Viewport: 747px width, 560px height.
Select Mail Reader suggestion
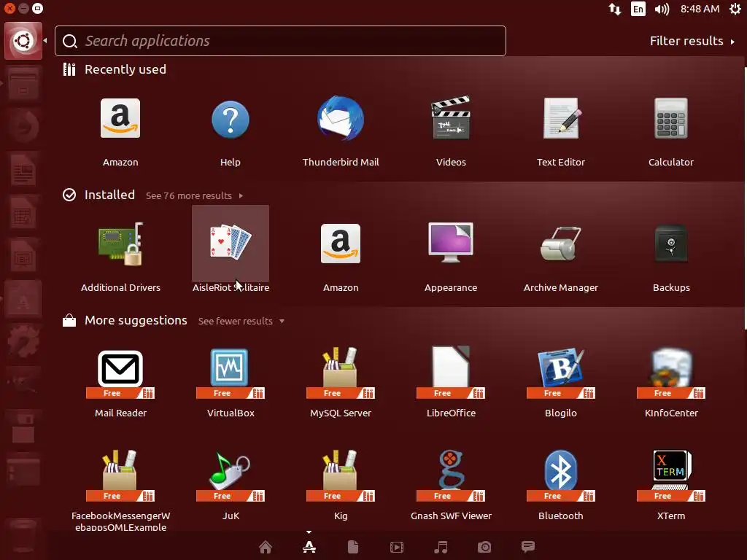[x=120, y=374]
